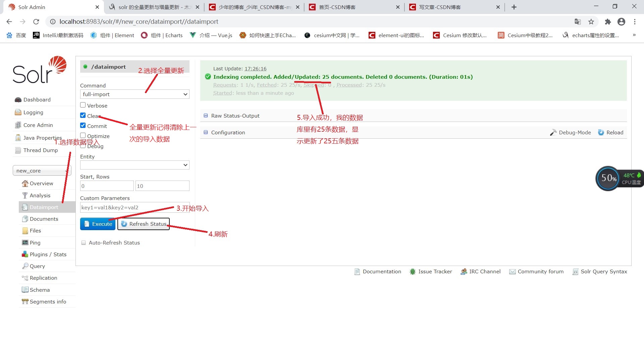Viewport: 644px width, 344px height.
Task: Click the Execute button
Action: tap(98, 224)
